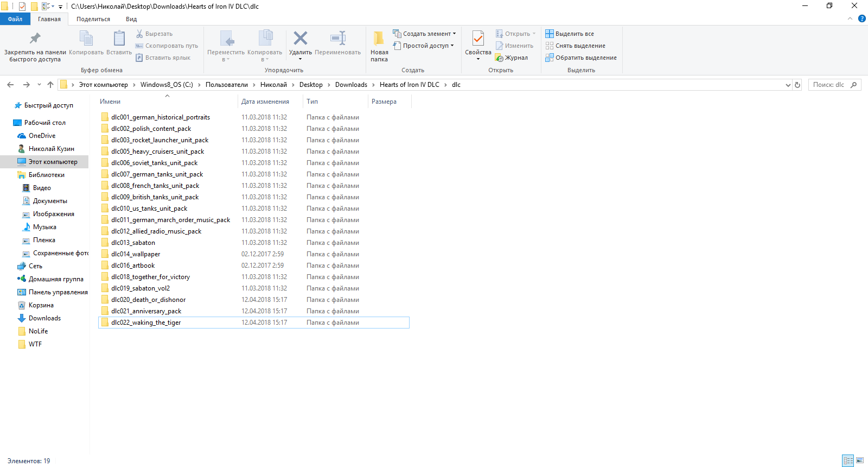The image size is (868, 467).
Task: Click the Delete (Удалить) red X icon
Action: tap(301, 38)
